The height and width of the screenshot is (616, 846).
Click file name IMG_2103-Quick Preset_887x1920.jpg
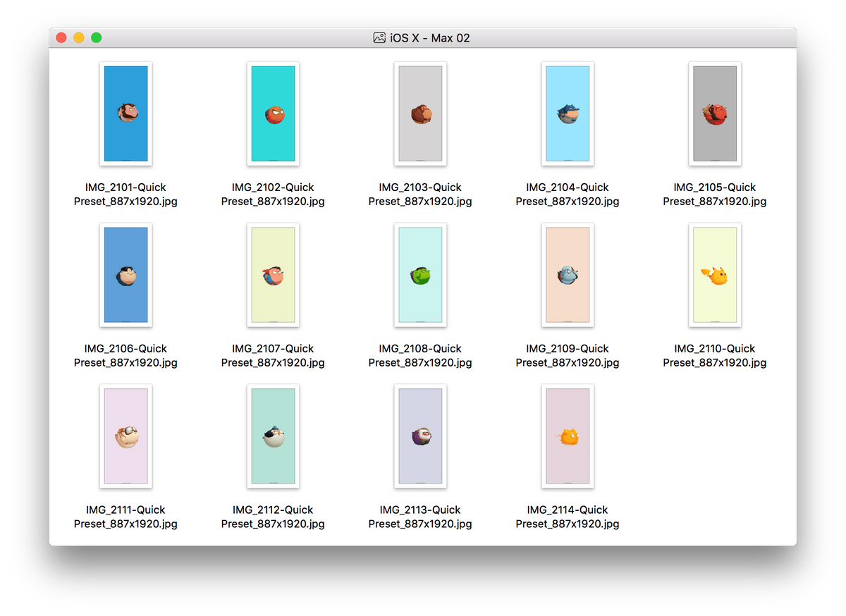click(420, 195)
